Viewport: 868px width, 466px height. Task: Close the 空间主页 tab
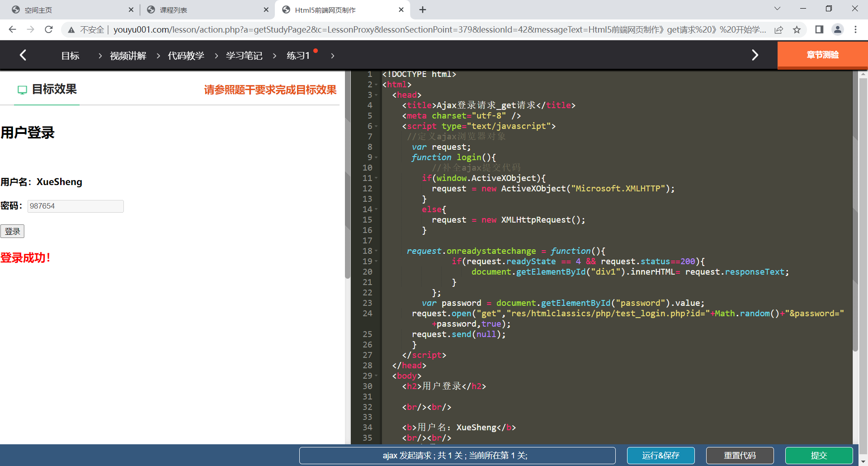pyautogui.click(x=131, y=10)
